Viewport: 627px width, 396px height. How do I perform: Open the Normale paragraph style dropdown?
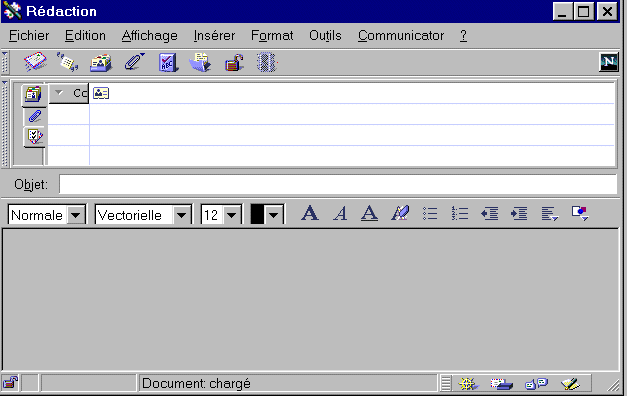tap(76, 215)
